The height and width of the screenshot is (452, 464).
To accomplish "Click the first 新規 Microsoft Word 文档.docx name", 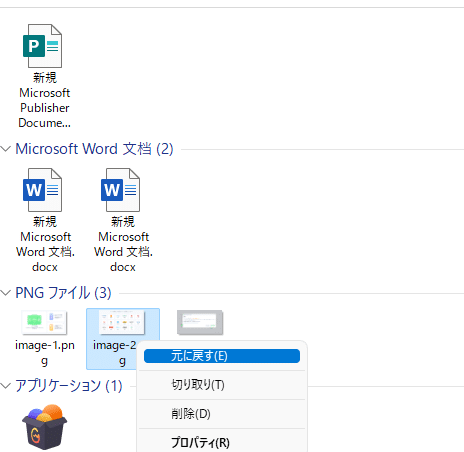I will click(x=45, y=244).
